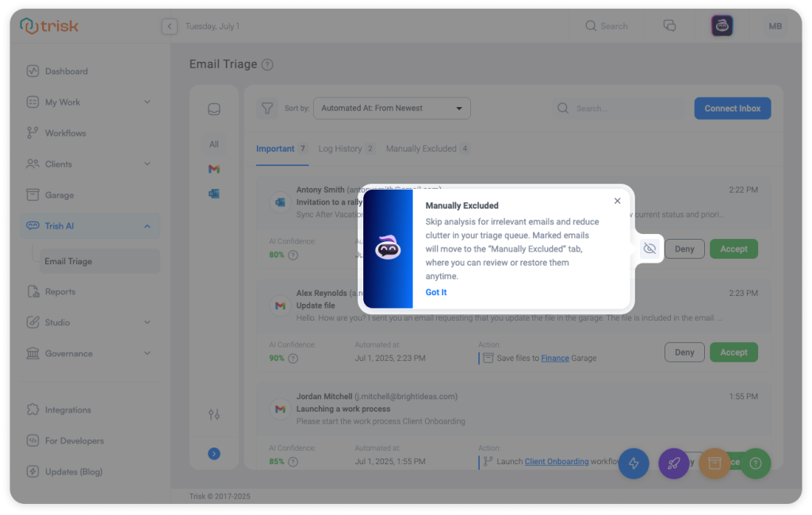Switch to the Log History tab

347,148
